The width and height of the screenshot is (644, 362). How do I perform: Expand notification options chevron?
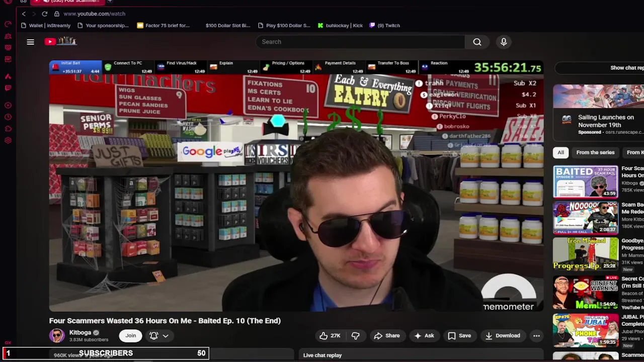click(166, 335)
